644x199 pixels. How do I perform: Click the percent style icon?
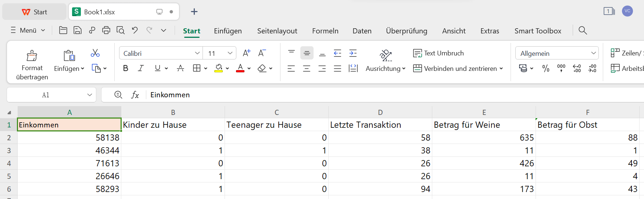(546, 68)
